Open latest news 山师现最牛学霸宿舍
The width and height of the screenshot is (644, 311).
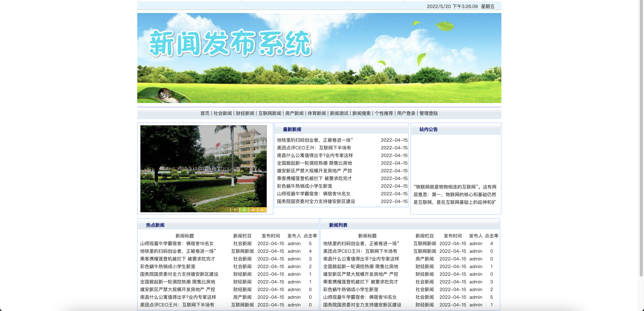pyautogui.click(x=314, y=194)
